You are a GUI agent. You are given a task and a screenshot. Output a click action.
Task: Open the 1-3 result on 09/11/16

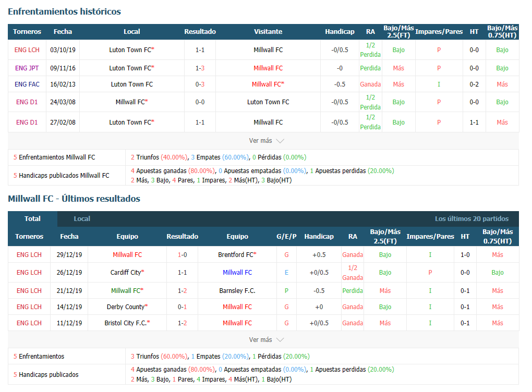[200, 68]
